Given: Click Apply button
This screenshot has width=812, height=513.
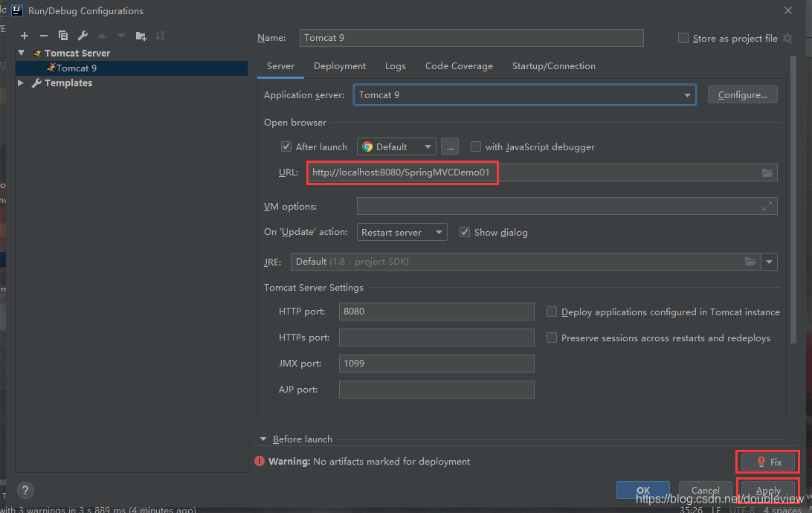Looking at the screenshot, I should coord(768,490).
